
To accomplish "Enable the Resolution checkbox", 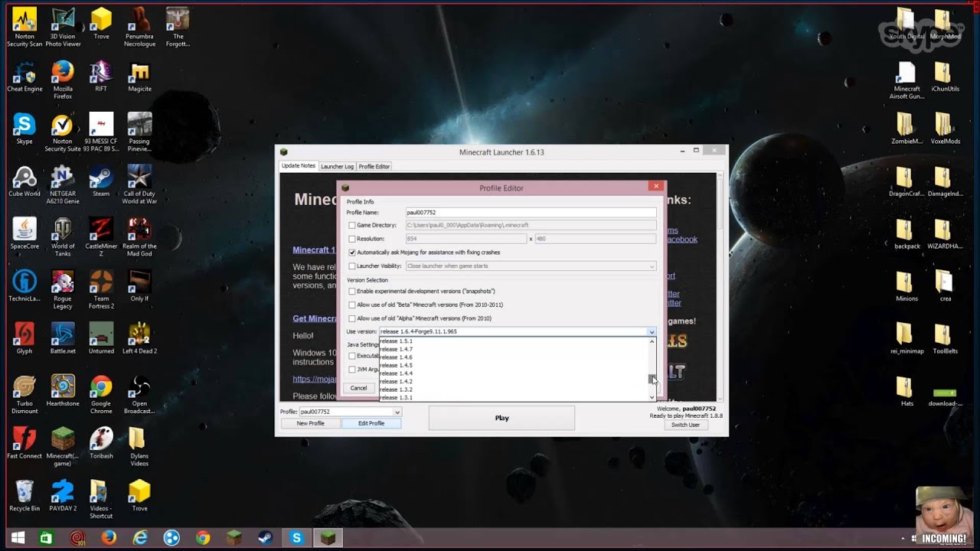I will (x=352, y=239).
